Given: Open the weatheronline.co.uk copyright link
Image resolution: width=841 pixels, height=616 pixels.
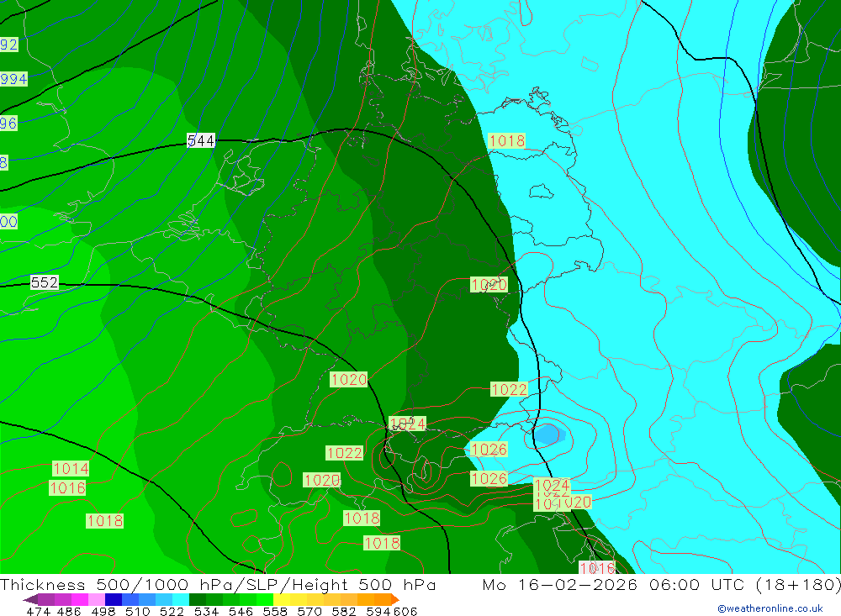Looking at the screenshot, I should click(x=770, y=608).
